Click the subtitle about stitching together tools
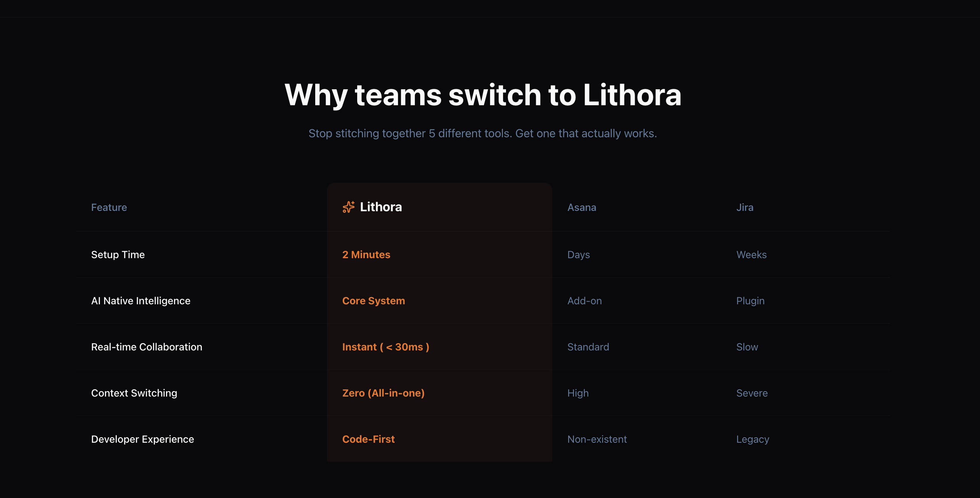This screenshot has height=498, width=980. (x=483, y=133)
